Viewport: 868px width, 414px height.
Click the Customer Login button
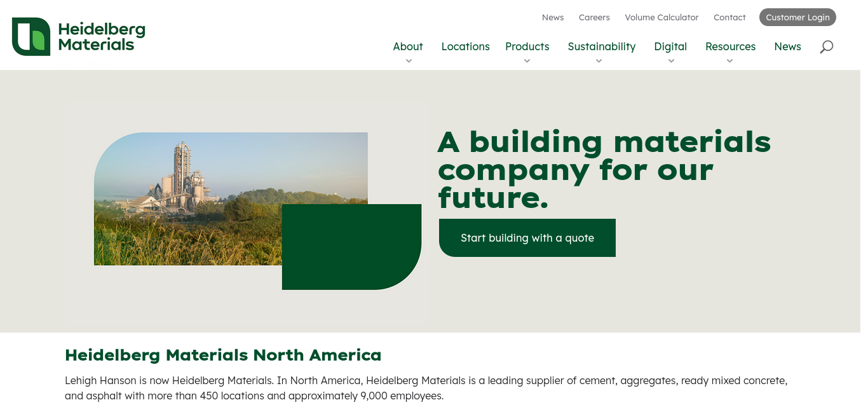tap(797, 17)
